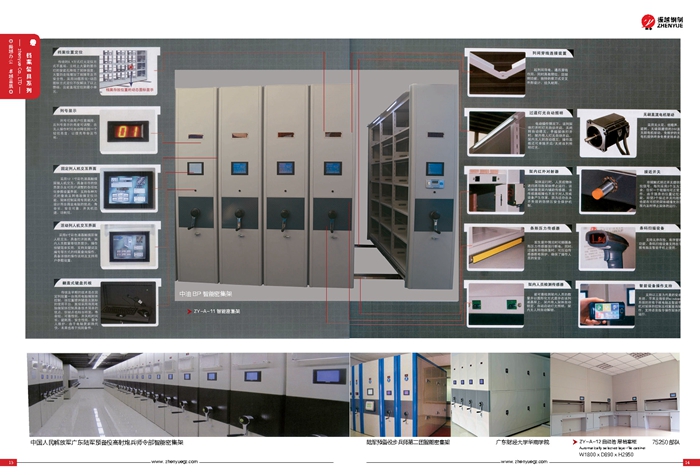Select the hidden keyboard drawer photo
This screenshot has height=475, width=700.
click(130, 301)
